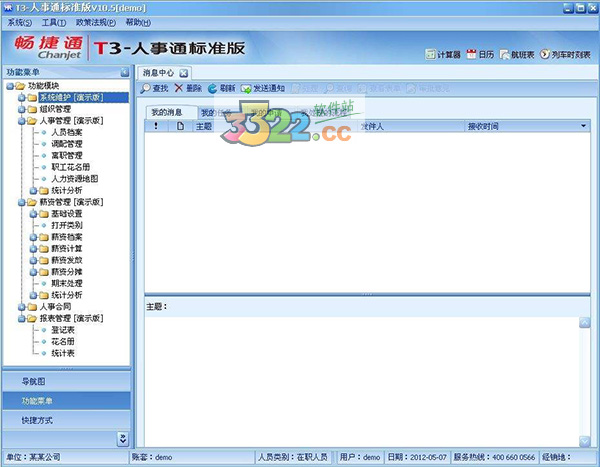
Task: Click 发送通知 text in the toolbar
Action: point(269,88)
